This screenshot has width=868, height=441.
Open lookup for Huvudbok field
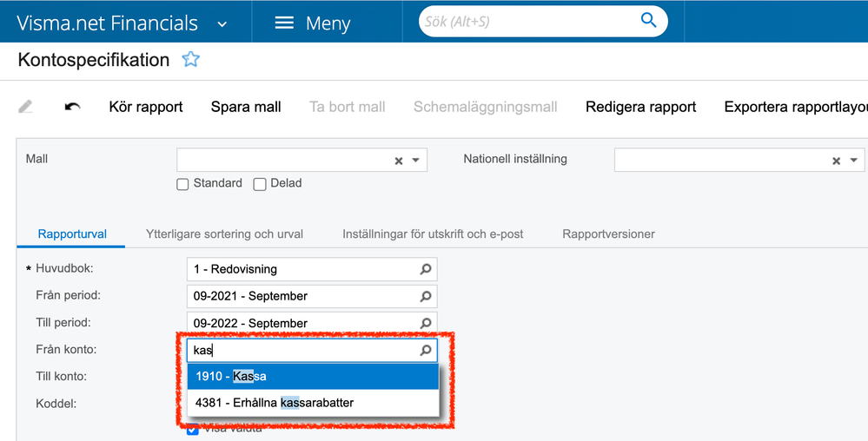pos(426,269)
